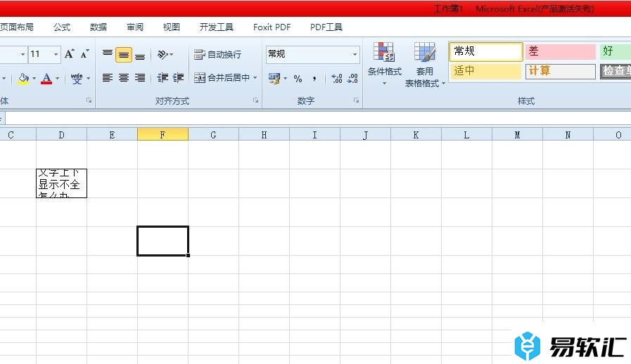Viewport: 631px width, 364px height.
Task: Switch to the 审阅 tab
Action: click(135, 27)
